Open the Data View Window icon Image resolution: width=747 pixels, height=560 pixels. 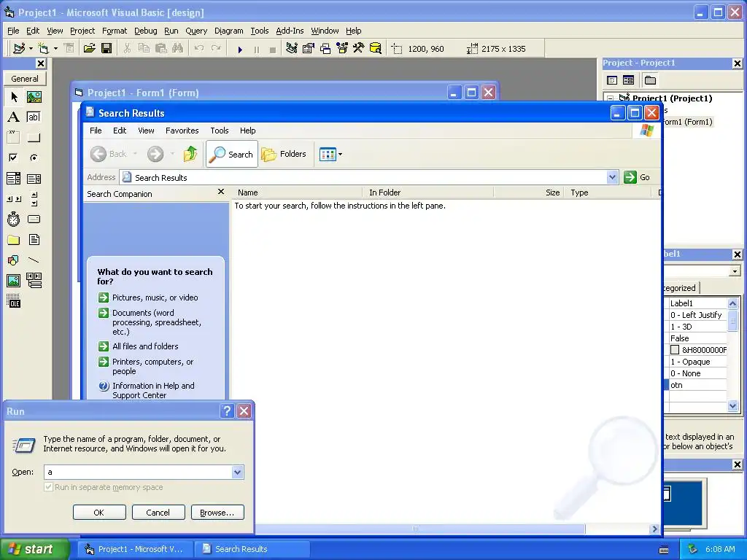(376, 49)
